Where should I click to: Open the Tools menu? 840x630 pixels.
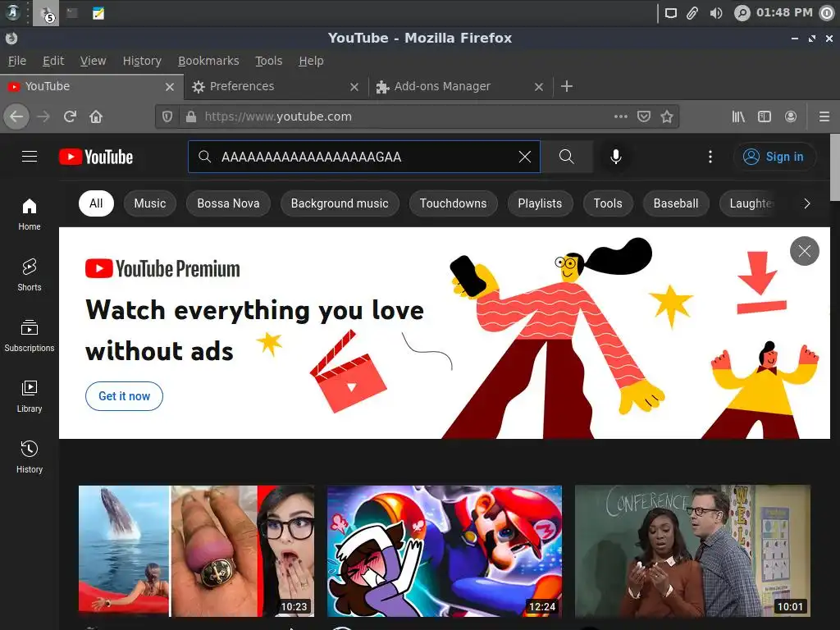click(x=268, y=61)
